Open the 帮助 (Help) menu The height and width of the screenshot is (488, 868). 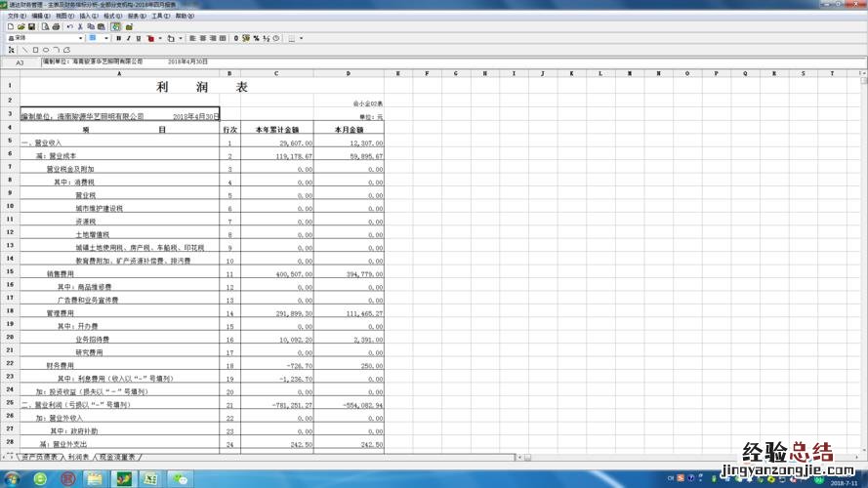click(x=185, y=16)
